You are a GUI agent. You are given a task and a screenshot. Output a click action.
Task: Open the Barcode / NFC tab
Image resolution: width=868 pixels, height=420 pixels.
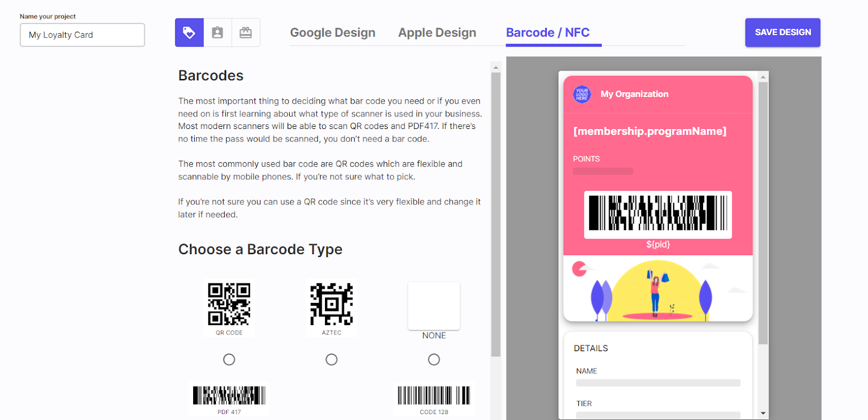click(x=548, y=33)
